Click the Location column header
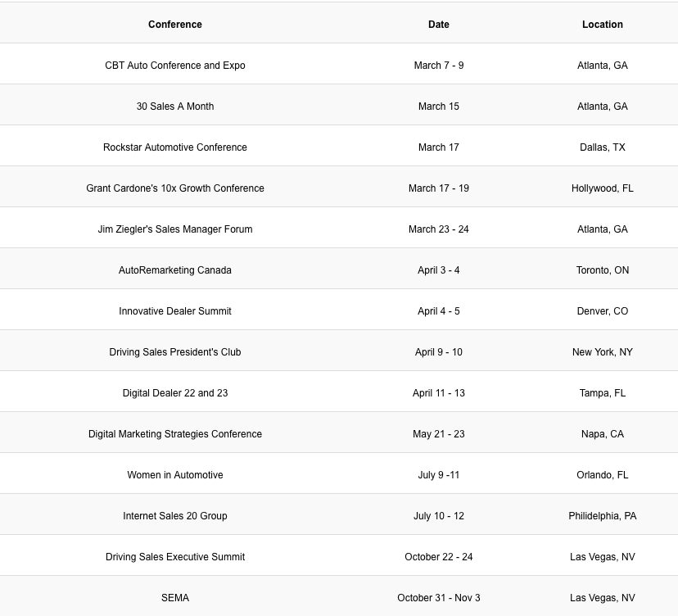Image resolution: width=678 pixels, height=616 pixels. 603,25
